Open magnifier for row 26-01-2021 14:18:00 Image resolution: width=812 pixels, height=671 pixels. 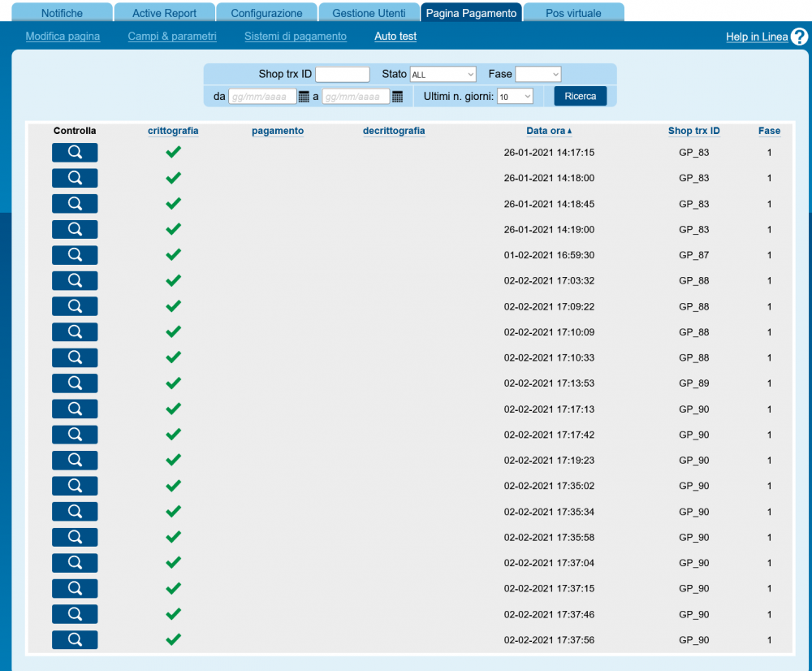[x=75, y=178]
